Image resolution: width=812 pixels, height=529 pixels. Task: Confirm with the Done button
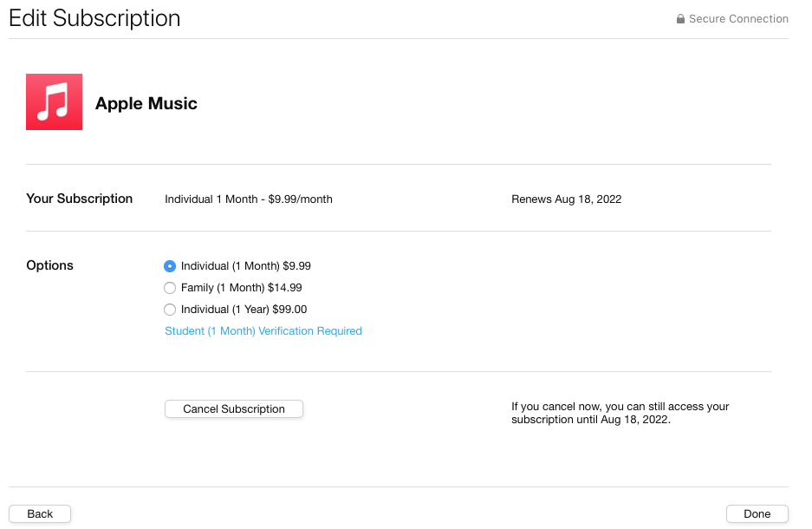coord(757,513)
